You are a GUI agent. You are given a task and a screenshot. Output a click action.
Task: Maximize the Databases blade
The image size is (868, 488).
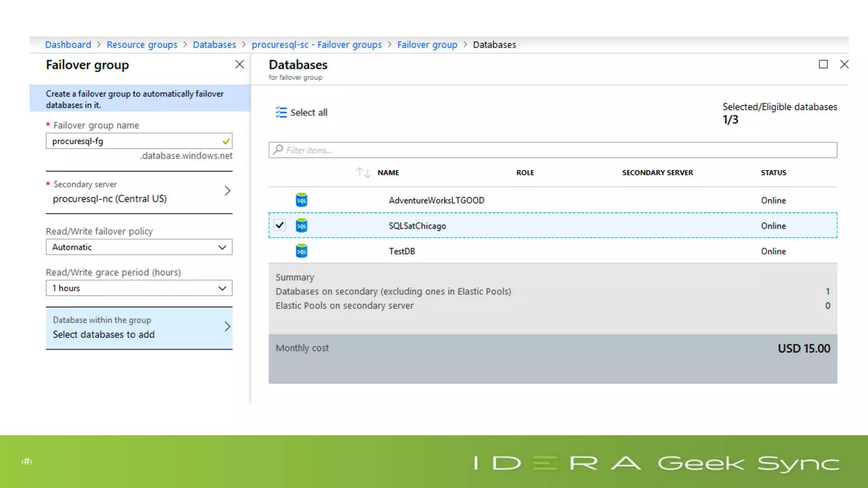pyautogui.click(x=823, y=64)
